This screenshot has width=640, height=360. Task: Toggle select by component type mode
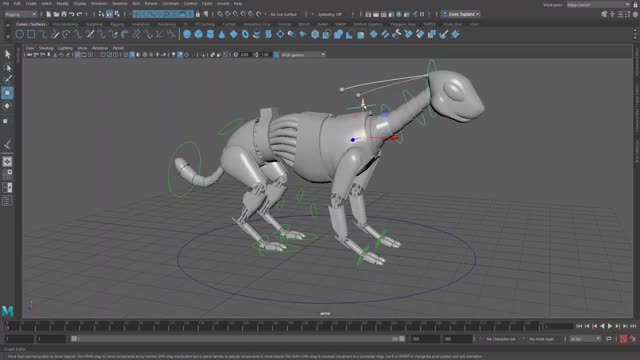pos(117,14)
